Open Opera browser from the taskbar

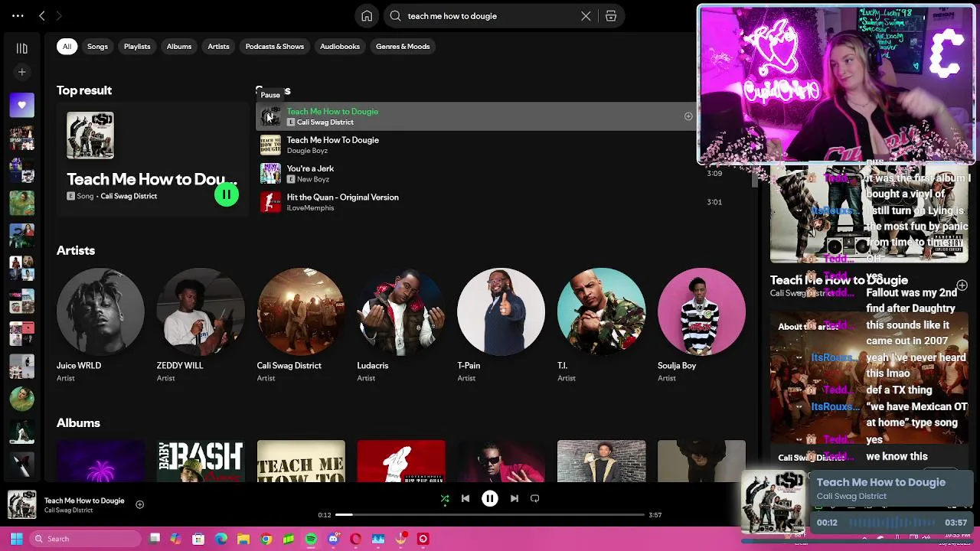tap(355, 539)
